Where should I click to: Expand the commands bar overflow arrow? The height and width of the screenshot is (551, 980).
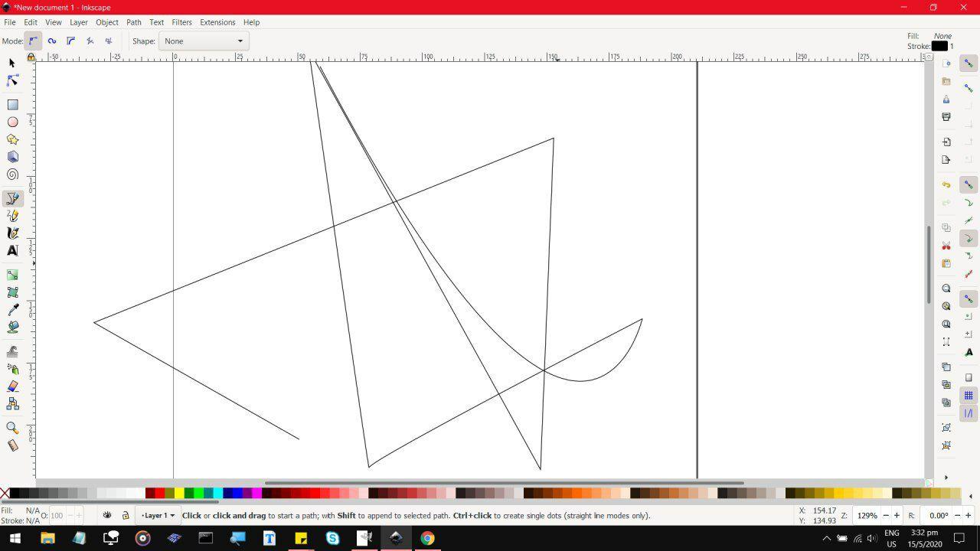point(946,478)
